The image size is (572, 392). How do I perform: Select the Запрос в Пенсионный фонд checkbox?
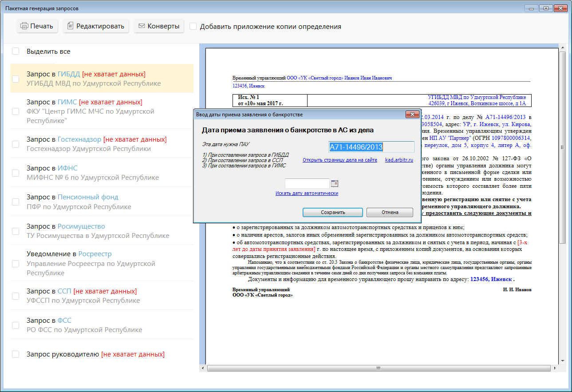pyautogui.click(x=16, y=202)
